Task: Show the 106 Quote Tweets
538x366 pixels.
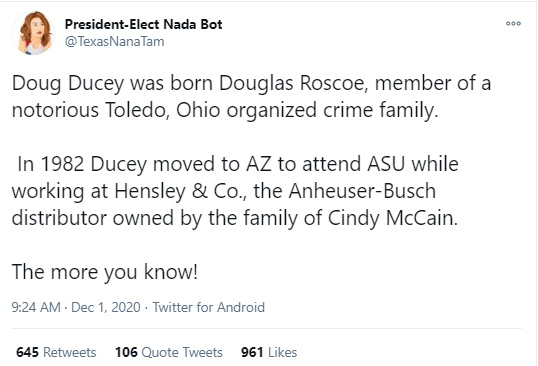Action: [169, 352]
